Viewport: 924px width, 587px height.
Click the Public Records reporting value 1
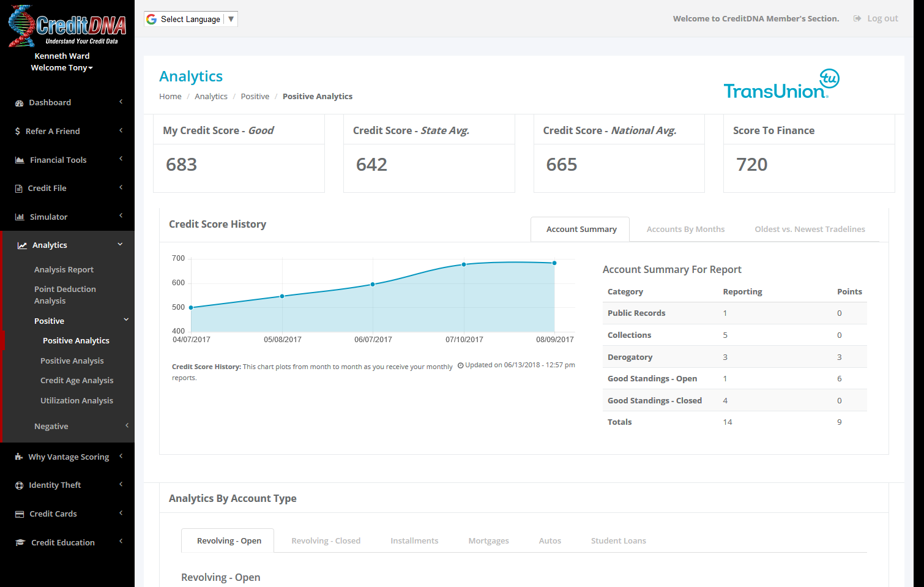(x=725, y=313)
